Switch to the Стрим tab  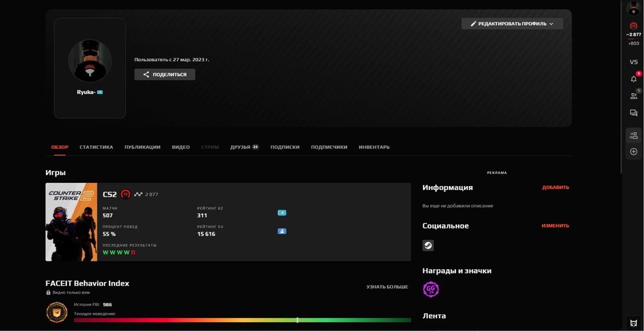[x=210, y=147]
